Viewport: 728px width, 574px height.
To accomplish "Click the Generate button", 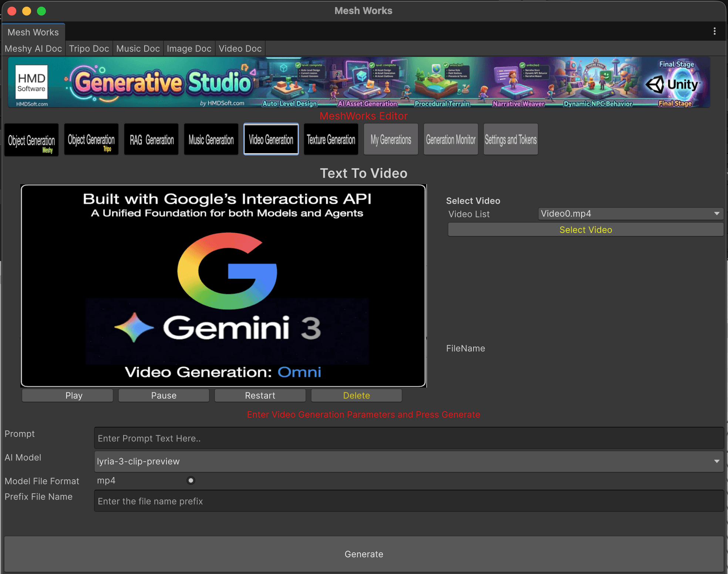I will click(364, 554).
